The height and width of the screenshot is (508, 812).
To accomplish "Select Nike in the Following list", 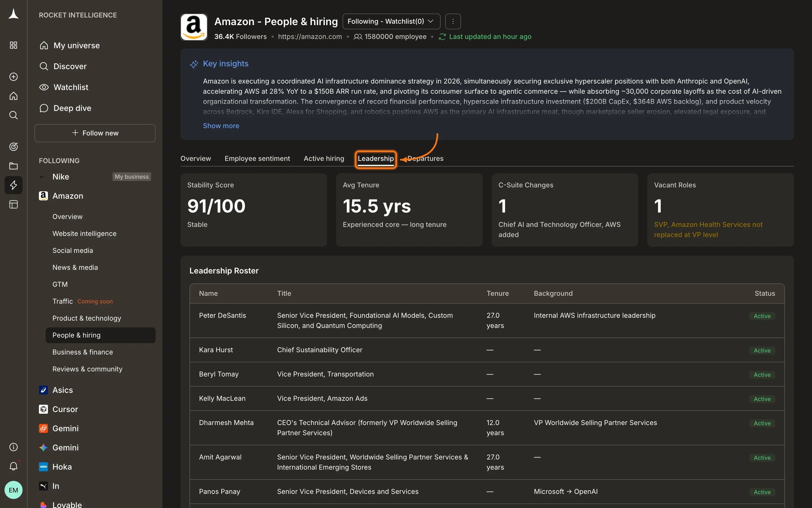I will pyautogui.click(x=61, y=177).
